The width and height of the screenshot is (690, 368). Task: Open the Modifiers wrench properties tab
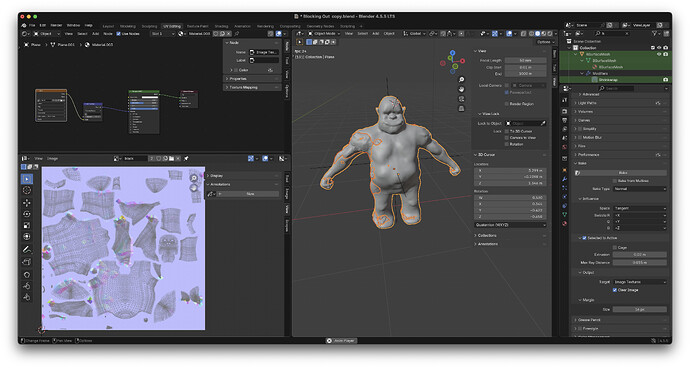coord(565,179)
